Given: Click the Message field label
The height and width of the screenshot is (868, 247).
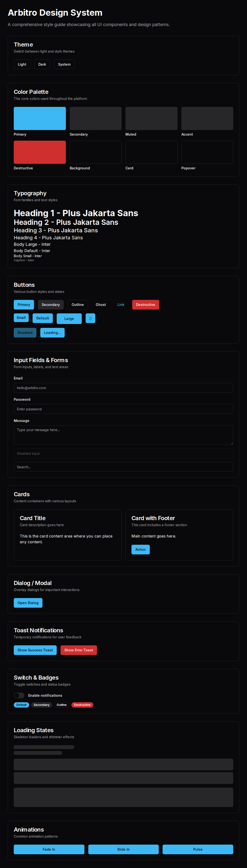Looking at the screenshot, I should [x=21, y=421].
